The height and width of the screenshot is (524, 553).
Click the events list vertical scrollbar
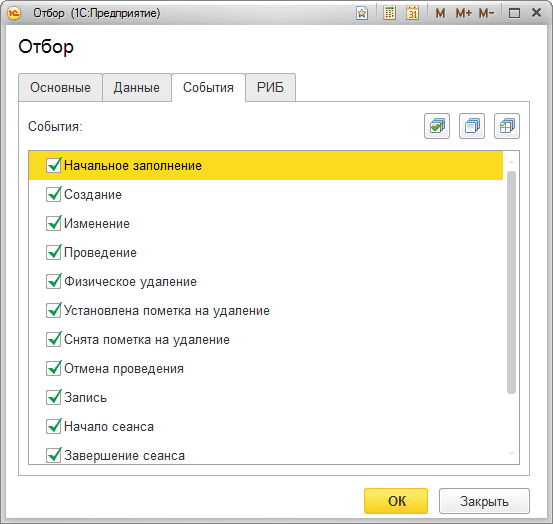point(511,282)
